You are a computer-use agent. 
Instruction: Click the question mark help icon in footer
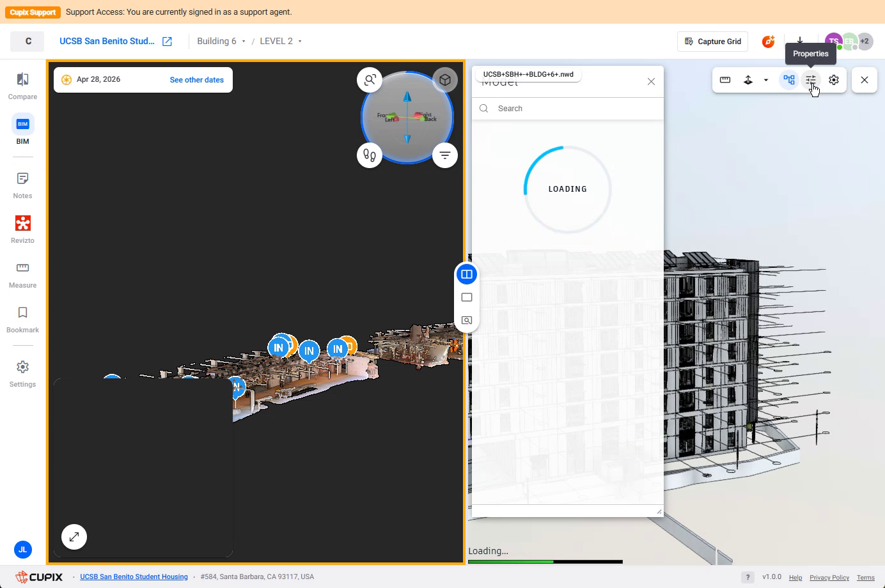click(748, 577)
